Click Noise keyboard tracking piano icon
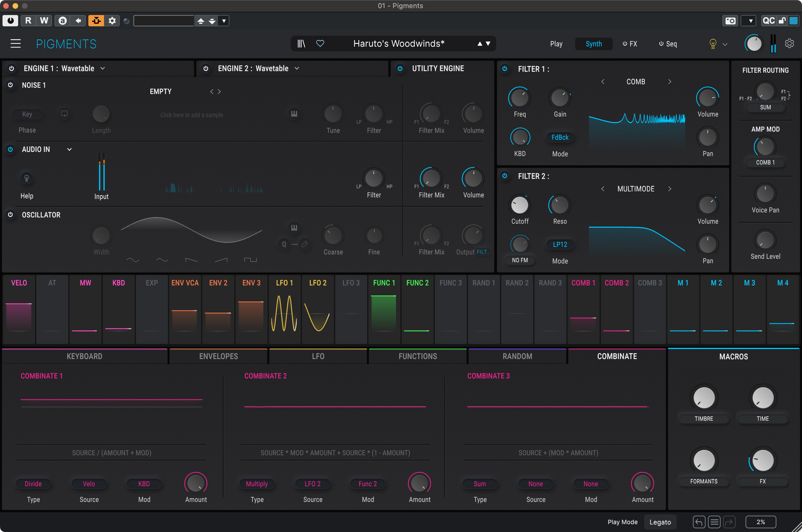This screenshot has height=532, width=802. [294, 114]
